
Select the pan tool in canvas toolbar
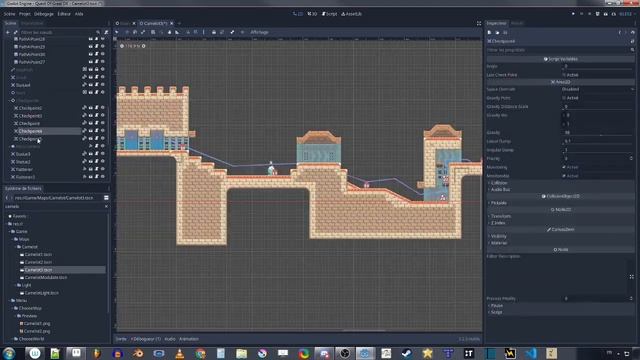point(169,32)
